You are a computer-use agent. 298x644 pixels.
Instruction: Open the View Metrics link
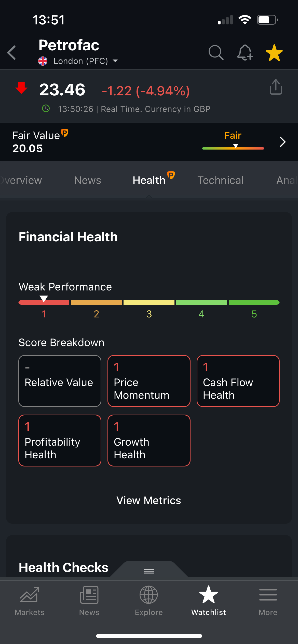[x=149, y=500]
